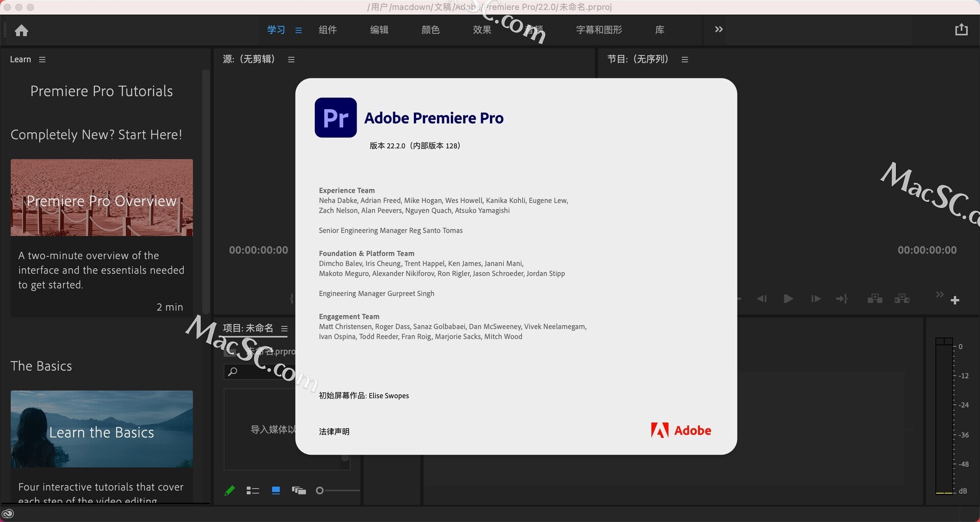Select the 节目: (无序列) panel tab
The height and width of the screenshot is (522, 980).
pyautogui.click(x=638, y=59)
